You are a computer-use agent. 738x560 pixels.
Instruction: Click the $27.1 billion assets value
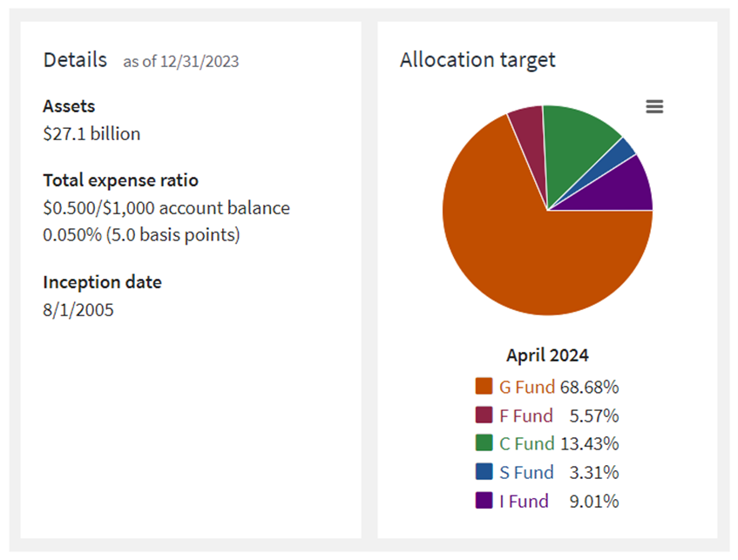pos(91,134)
